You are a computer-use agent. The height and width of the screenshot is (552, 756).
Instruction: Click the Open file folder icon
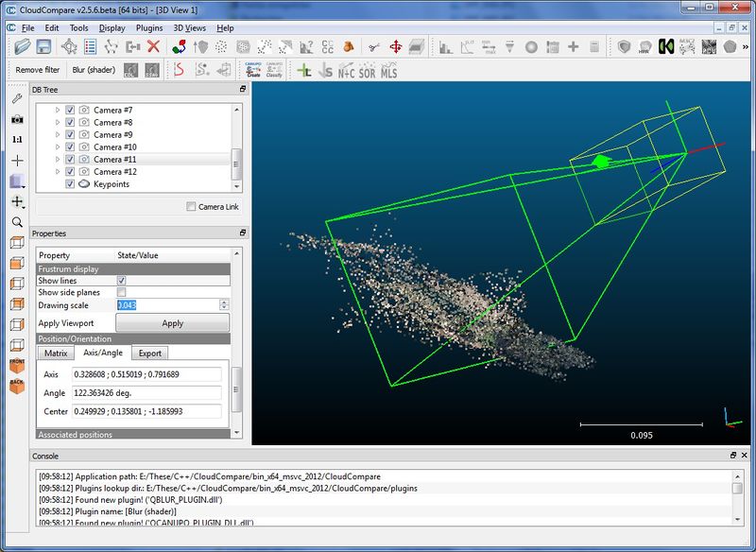(22, 46)
